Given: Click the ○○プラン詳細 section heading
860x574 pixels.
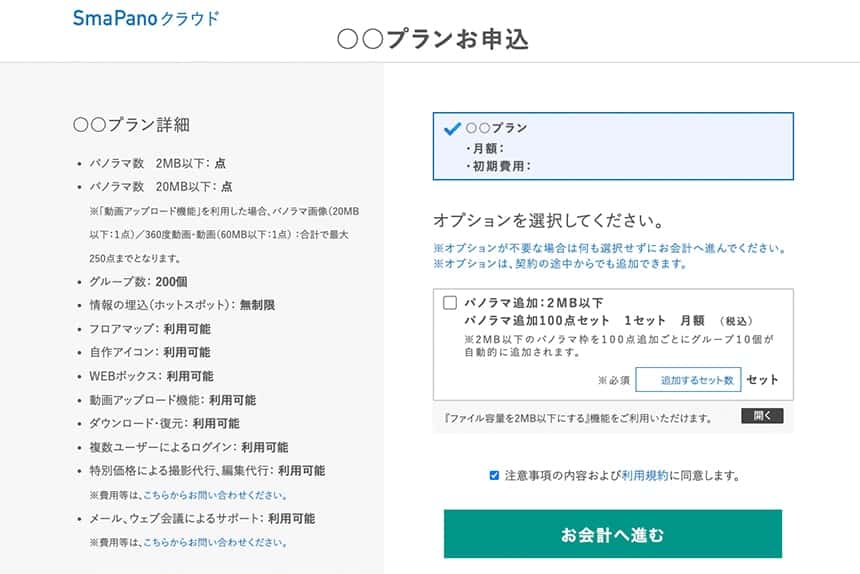Looking at the screenshot, I should [131, 125].
